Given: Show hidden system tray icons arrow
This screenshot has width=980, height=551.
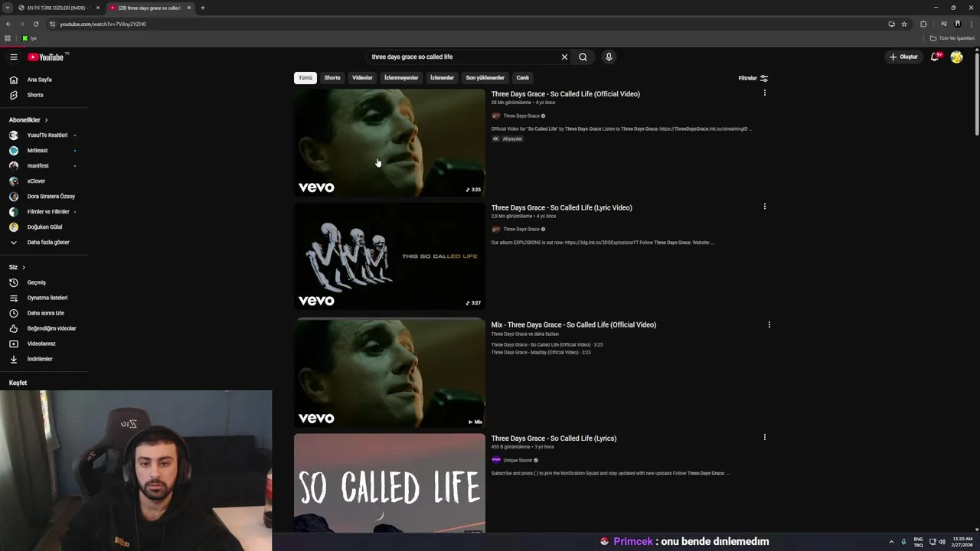Looking at the screenshot, I should click(x=891, y=542).
